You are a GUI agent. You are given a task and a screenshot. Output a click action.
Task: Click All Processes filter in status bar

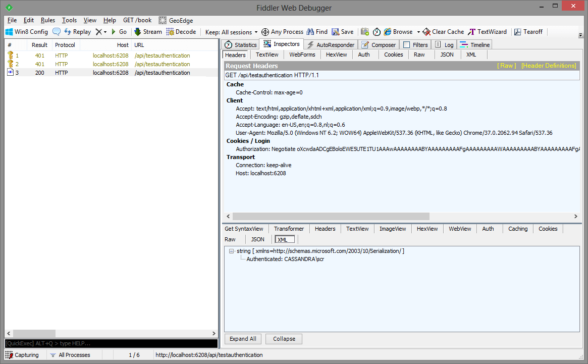click(x=70, y=355)
